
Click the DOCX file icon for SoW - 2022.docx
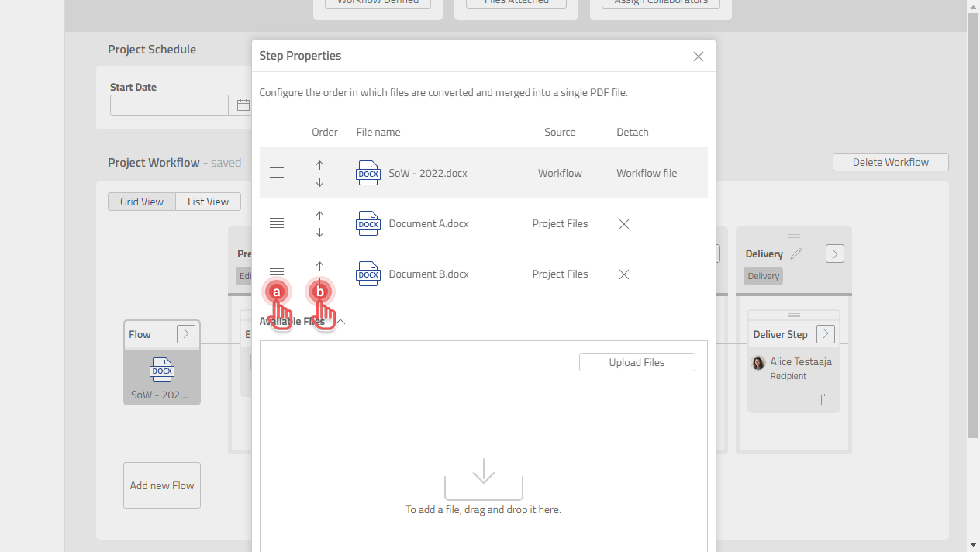click(x=368, y=173)
